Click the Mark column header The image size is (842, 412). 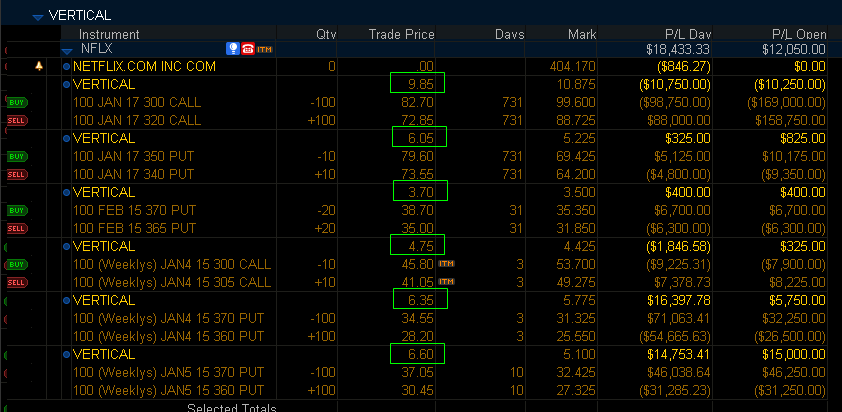582,34
